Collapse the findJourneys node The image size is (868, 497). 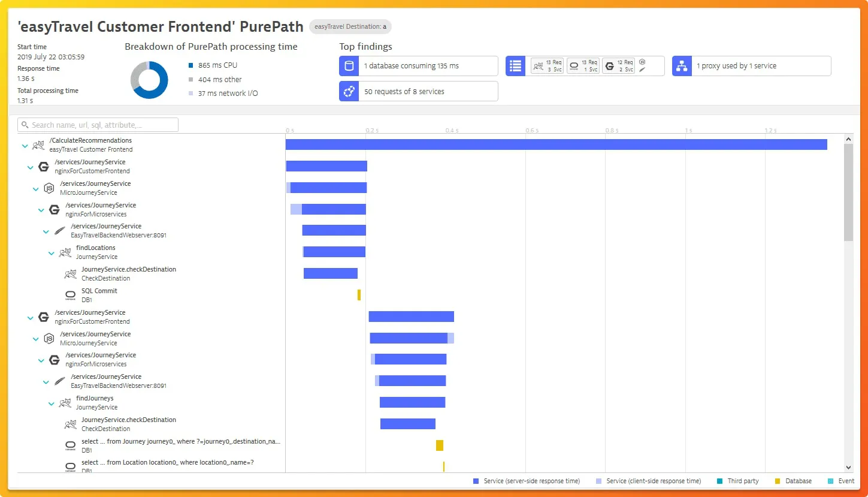(x=52, y=403)
